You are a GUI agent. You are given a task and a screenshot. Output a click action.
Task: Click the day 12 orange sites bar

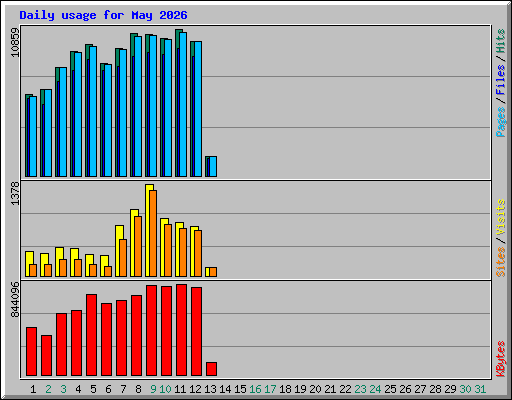point(198,253)
